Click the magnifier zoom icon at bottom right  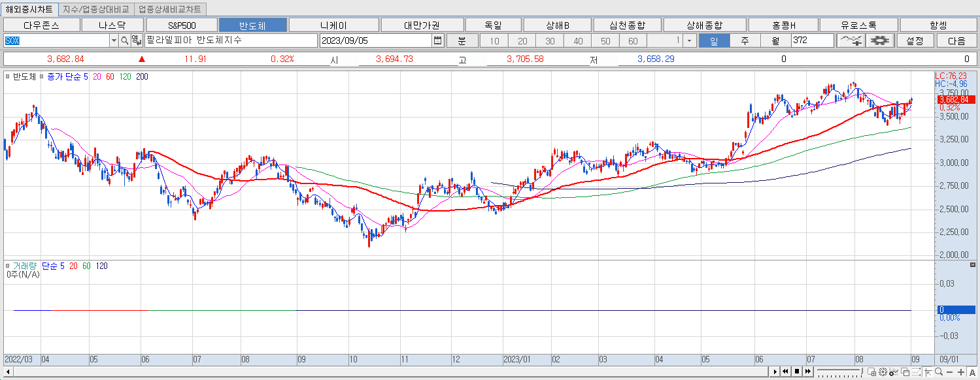point(939,372)
